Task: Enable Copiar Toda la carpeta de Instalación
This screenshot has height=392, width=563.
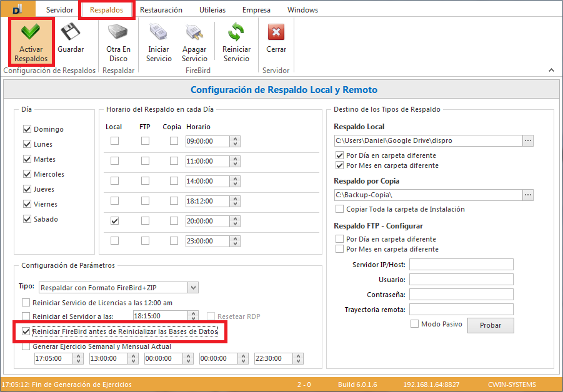Action: coord(340,209)
